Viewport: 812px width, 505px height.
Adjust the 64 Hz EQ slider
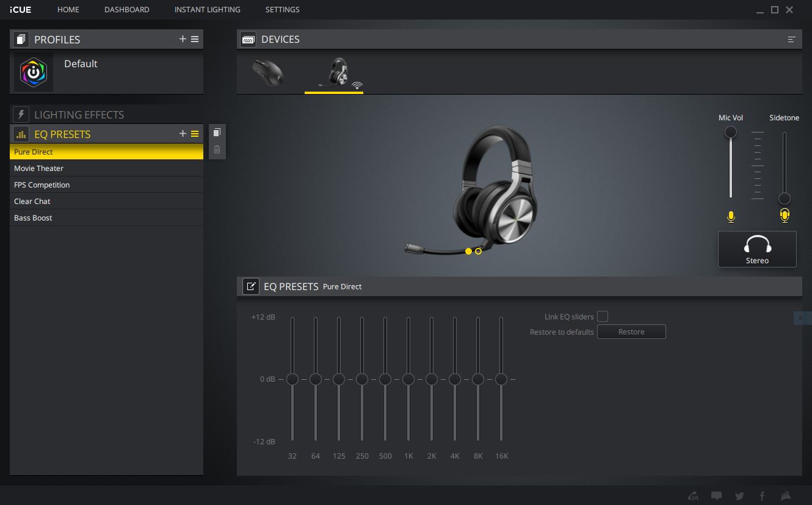point(315,379)
